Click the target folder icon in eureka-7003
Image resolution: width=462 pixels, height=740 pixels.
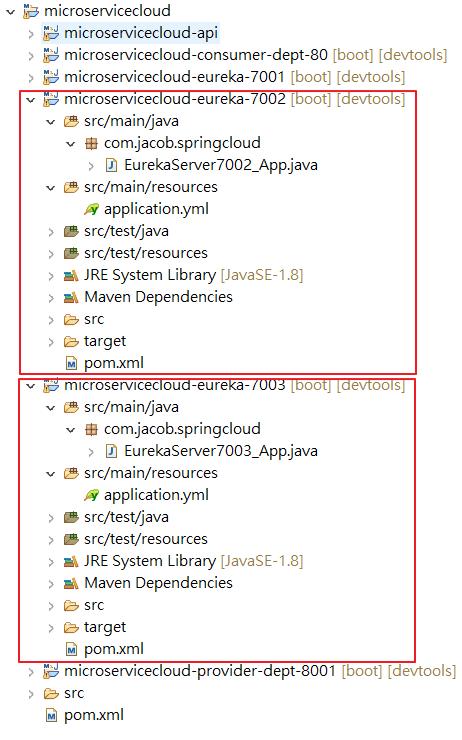point(71,627)
